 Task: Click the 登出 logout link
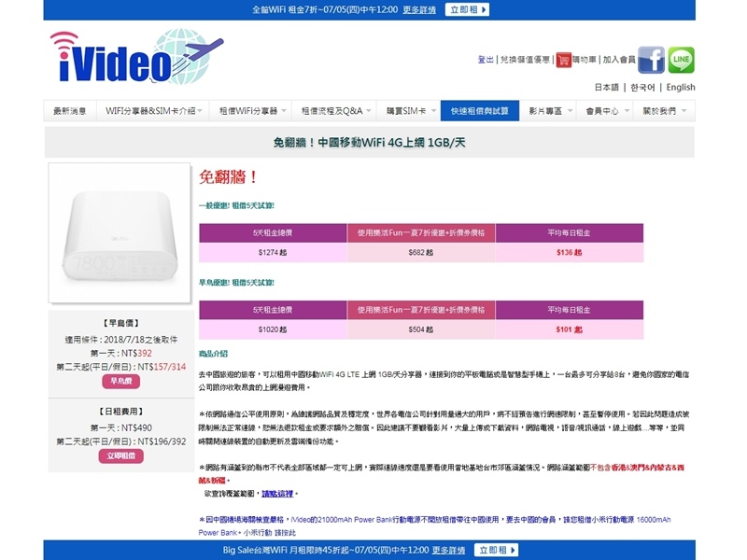486,60
